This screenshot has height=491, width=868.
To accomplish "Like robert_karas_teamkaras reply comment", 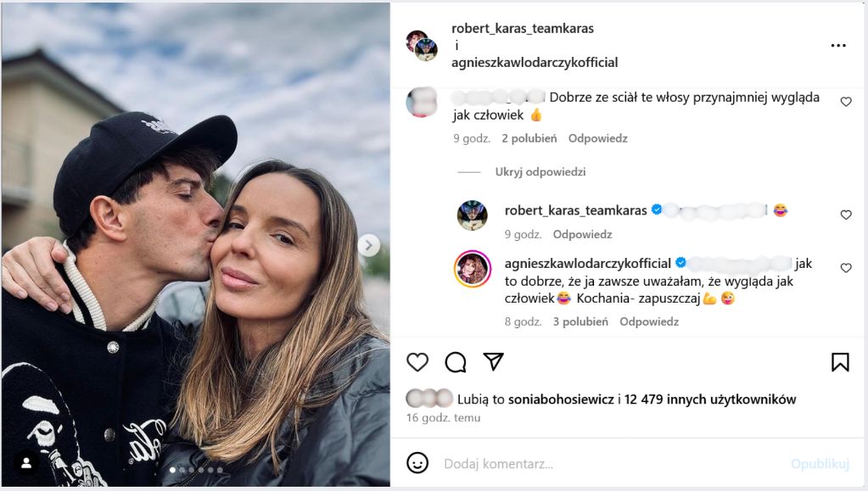I will tap(845, 215).
